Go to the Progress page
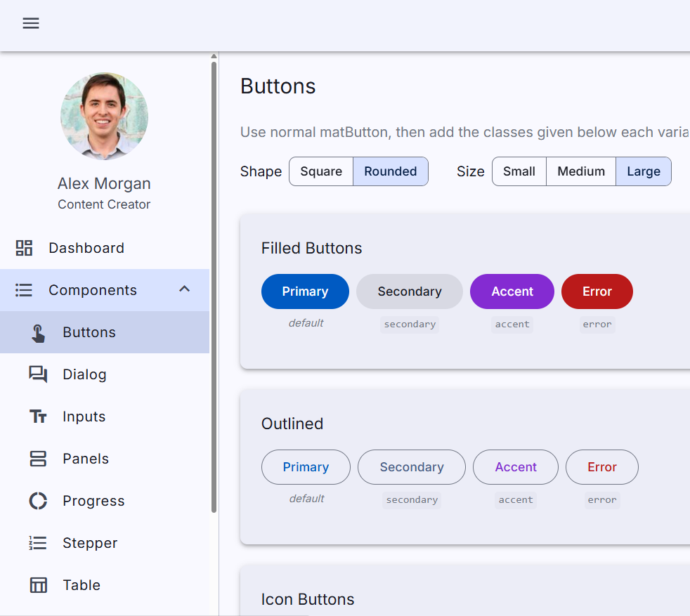This screenshot has height=616, width=690. tap(105, 501)
